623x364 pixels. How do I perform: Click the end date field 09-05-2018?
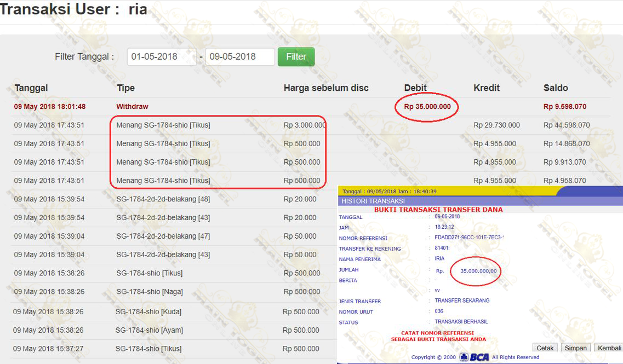(x=239, y=57)
